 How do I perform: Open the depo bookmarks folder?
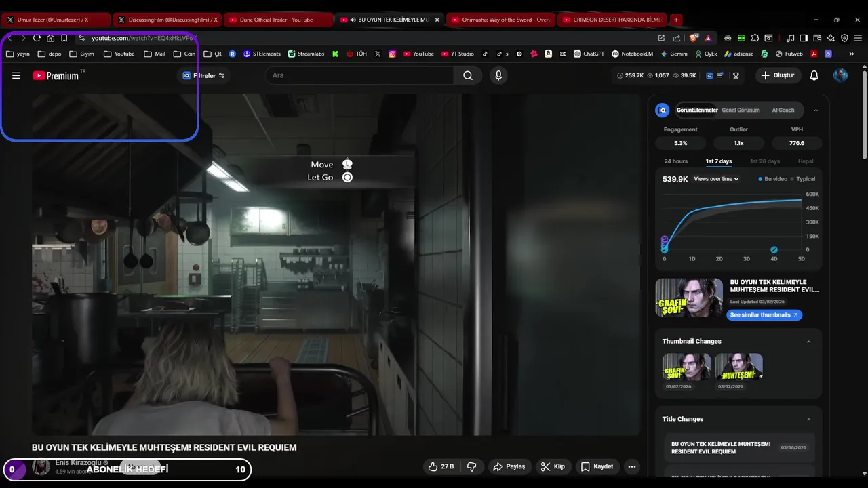click(x=50, y=54)
